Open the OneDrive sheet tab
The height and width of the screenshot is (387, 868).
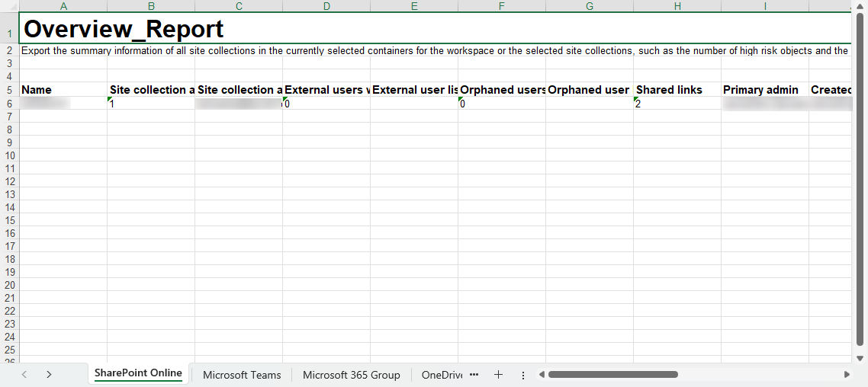click(441, 375)
